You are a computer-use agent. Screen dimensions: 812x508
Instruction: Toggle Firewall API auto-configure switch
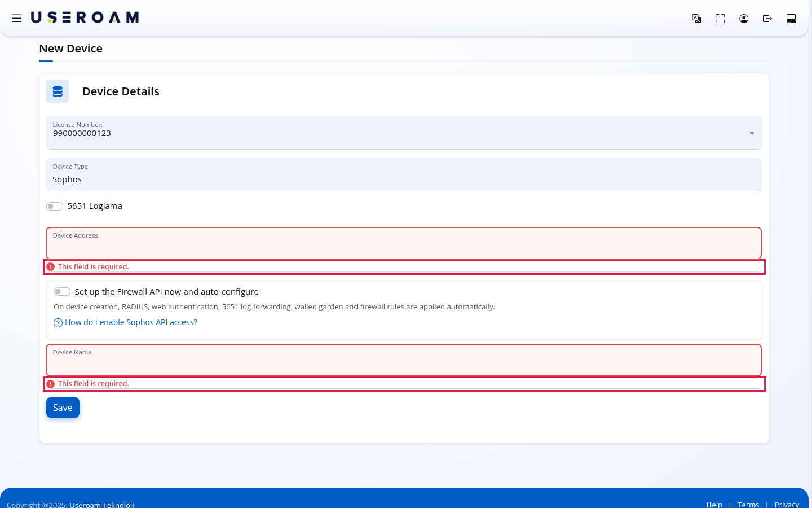[62, 292]
